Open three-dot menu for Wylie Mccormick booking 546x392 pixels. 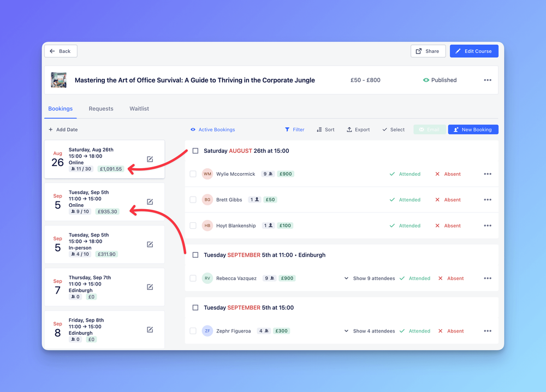(x=487, y=174)
